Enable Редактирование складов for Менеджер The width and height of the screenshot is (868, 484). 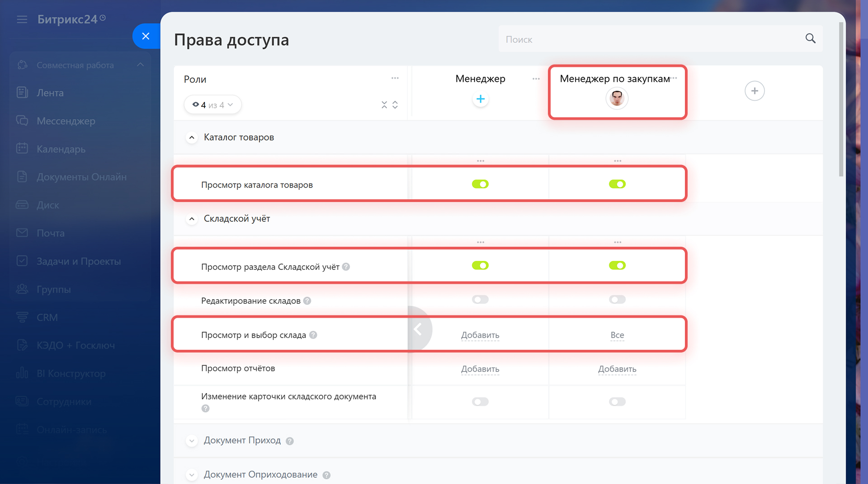(x=480, y=299)
